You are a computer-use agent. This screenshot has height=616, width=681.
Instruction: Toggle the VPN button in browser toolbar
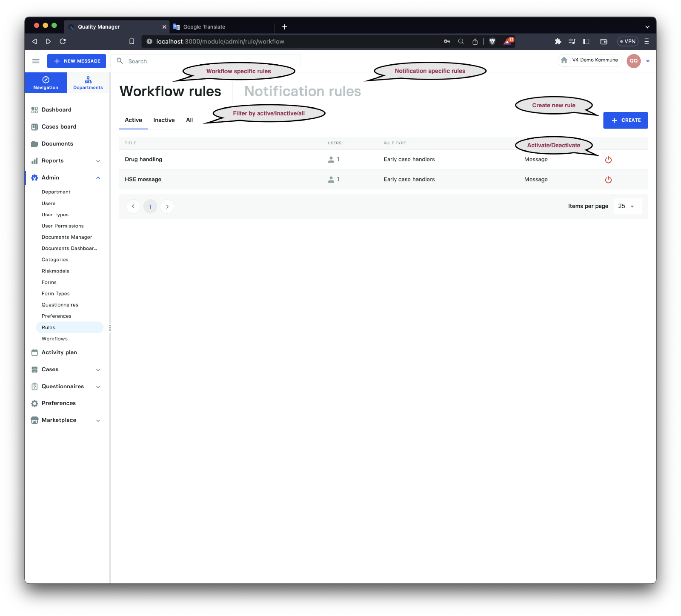tap(628, 41)
